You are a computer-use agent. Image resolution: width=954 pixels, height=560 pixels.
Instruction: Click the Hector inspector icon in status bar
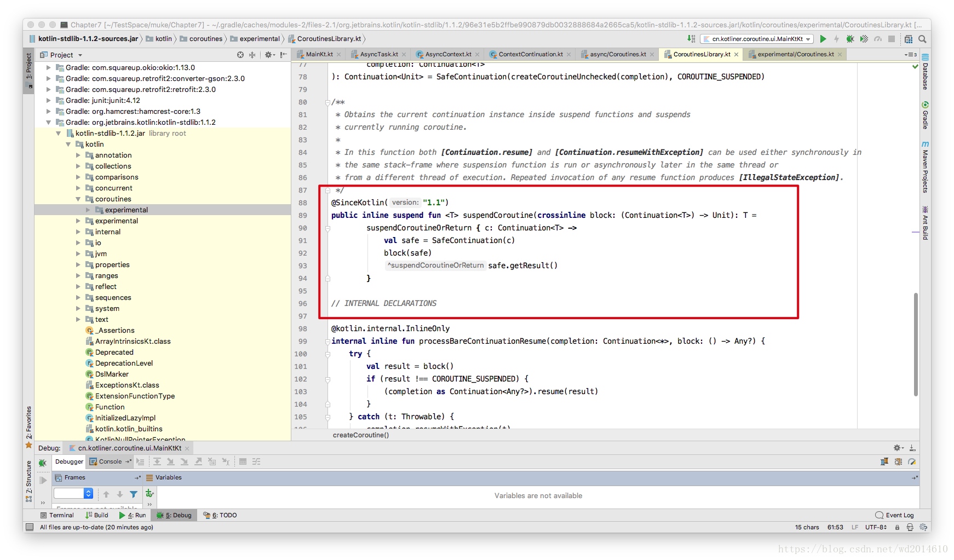tap(910, 527)
